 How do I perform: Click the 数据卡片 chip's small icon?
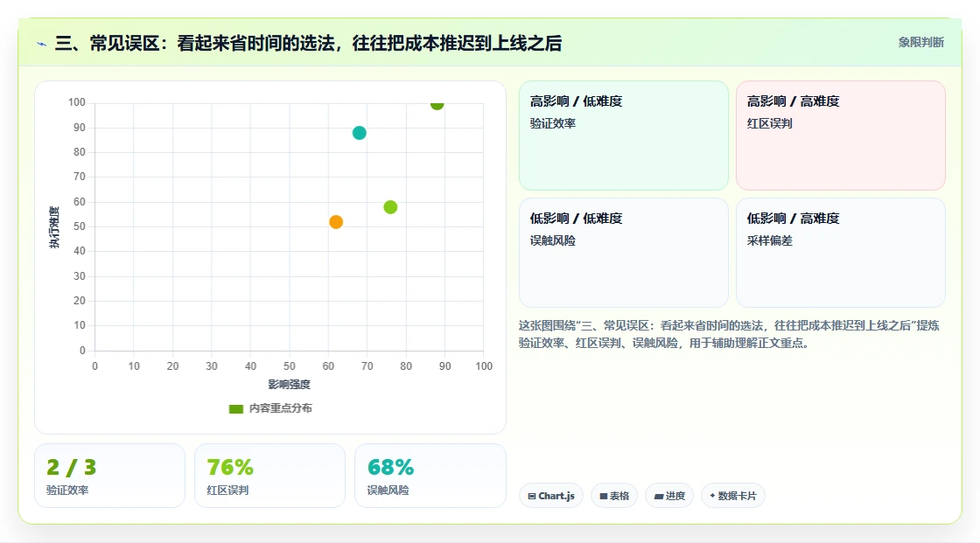click(712, 496)
